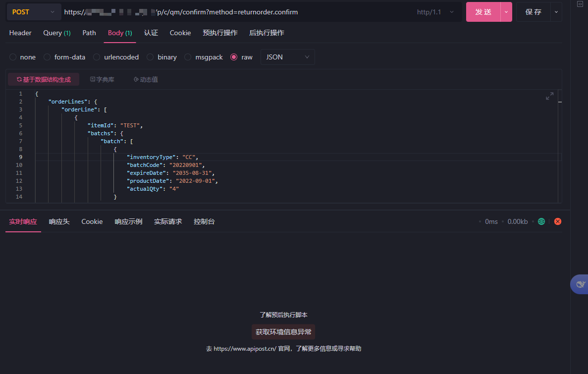
Task: Open the 控制台 tab
Action: pos(204,222)
